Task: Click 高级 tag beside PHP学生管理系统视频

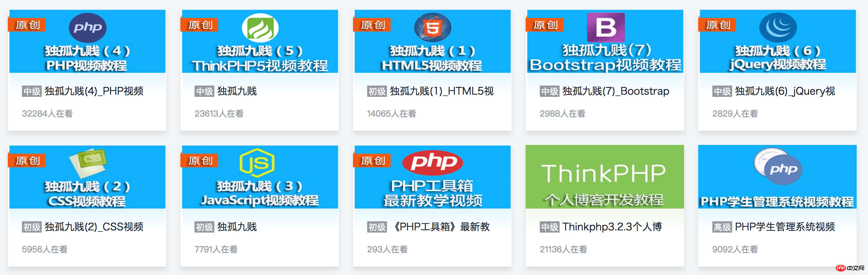Action: [722, 227]
